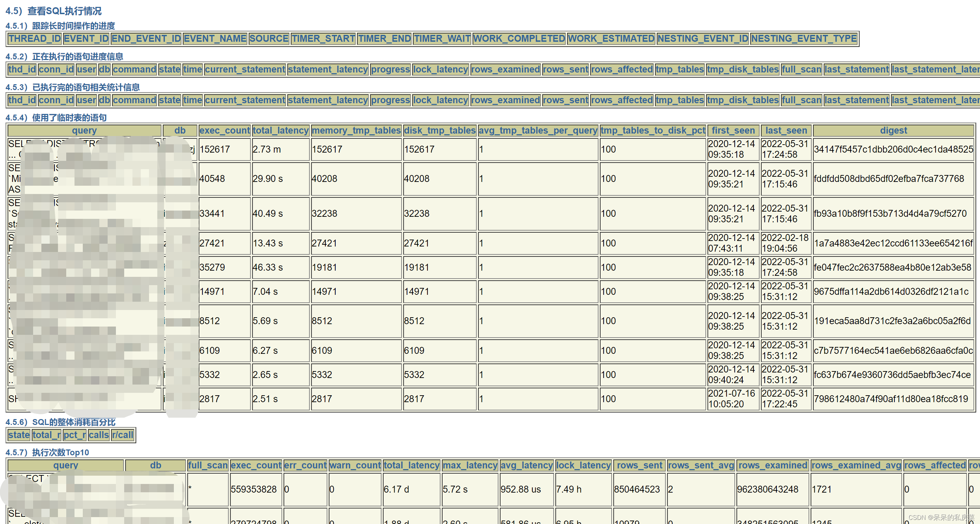This screenshot has height=524, width=980.
Task: Click total latency value 7.04 s
Action: (x=265, y=292)
